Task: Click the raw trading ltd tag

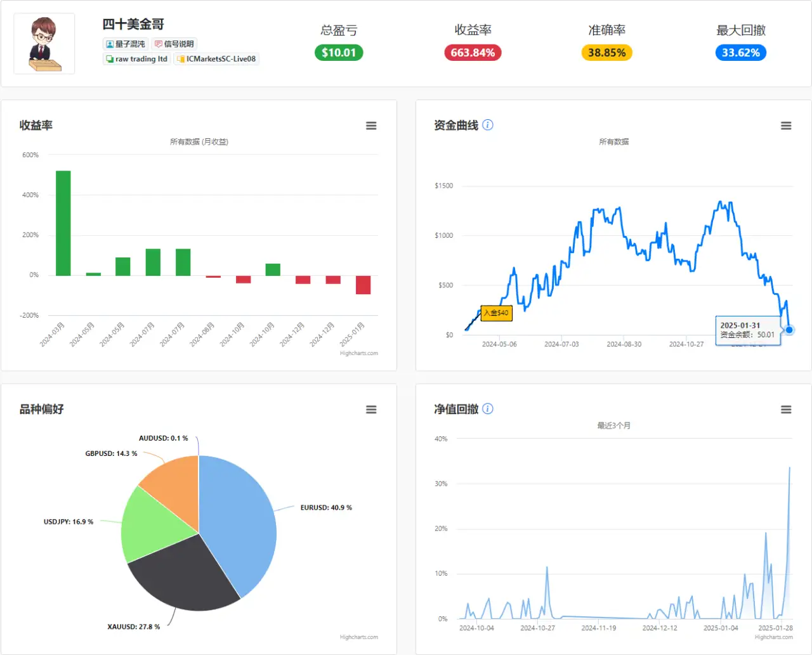Action: (136, 59)
